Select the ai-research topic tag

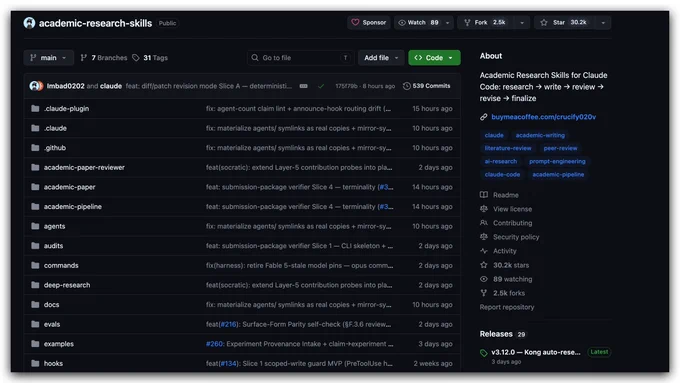[500, 161]
